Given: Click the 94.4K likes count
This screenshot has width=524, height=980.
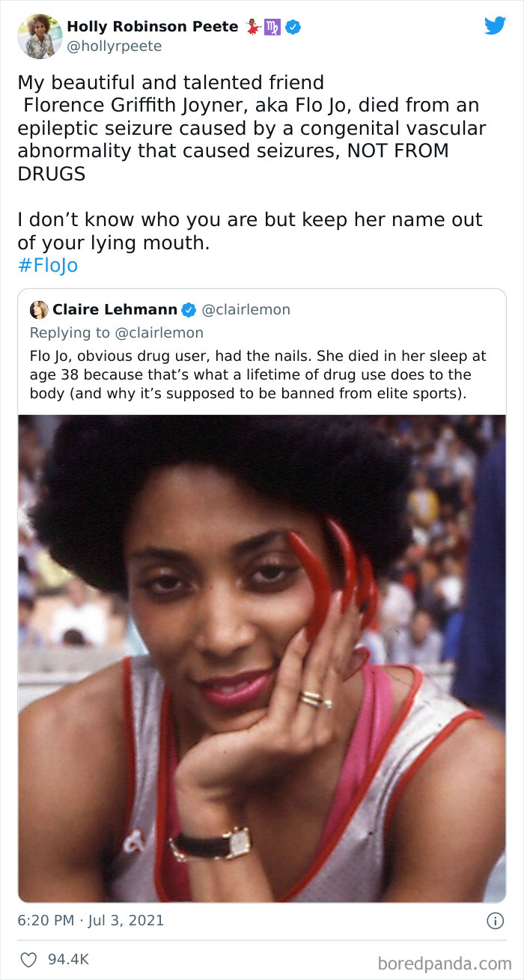Looking at the screenshot, I should 68,958.
